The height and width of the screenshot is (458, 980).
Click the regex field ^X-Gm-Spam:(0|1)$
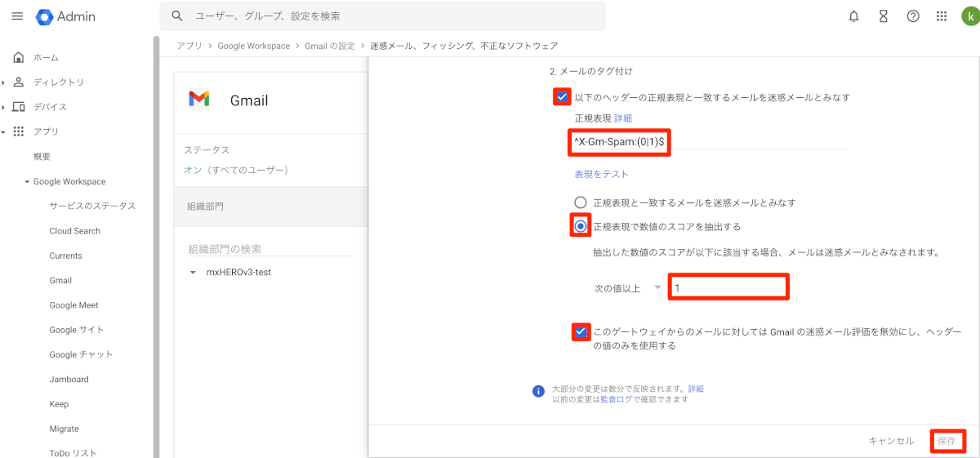coord(710,142)
